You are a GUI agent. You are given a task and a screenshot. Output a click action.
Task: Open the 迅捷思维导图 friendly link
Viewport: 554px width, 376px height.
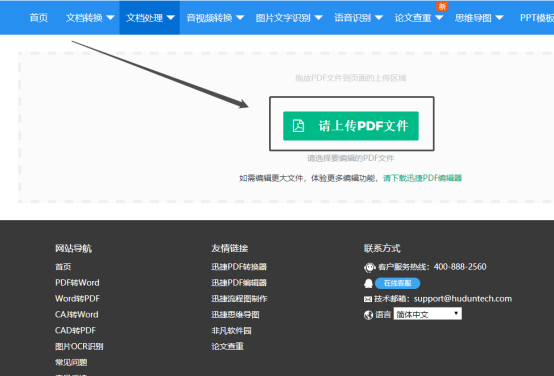(235, 314)
